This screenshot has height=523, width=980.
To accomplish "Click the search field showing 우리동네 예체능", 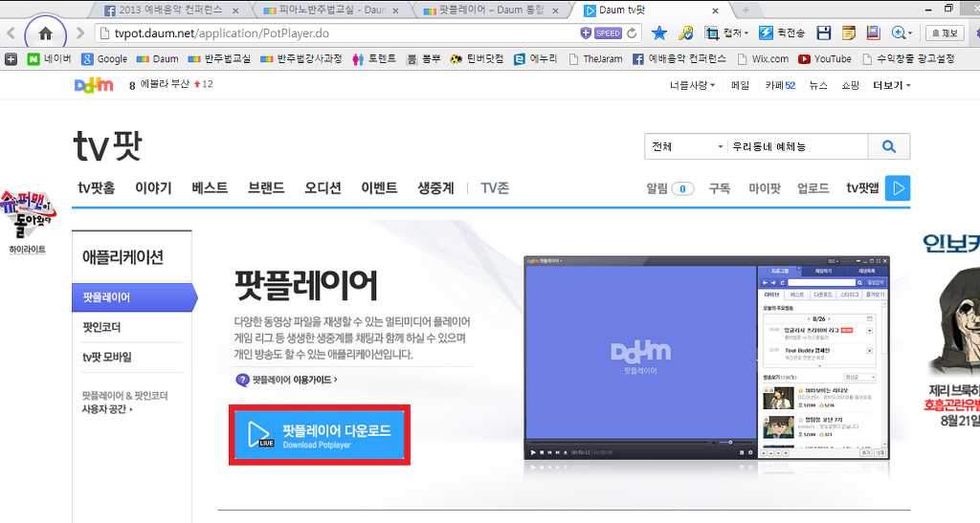I will click(x=798, y=146).
